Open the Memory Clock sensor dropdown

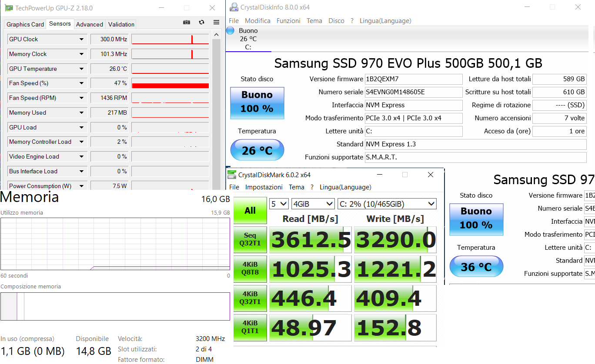pos(81,54)
